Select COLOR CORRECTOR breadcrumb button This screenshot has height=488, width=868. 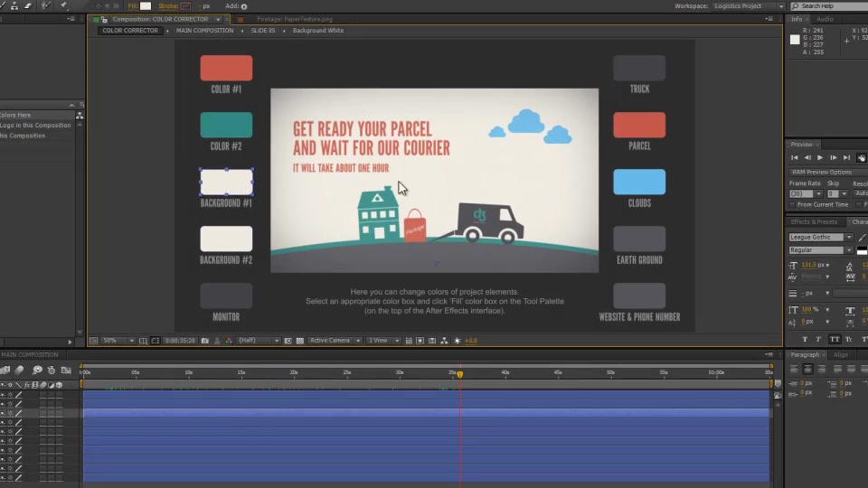(130, 31)
